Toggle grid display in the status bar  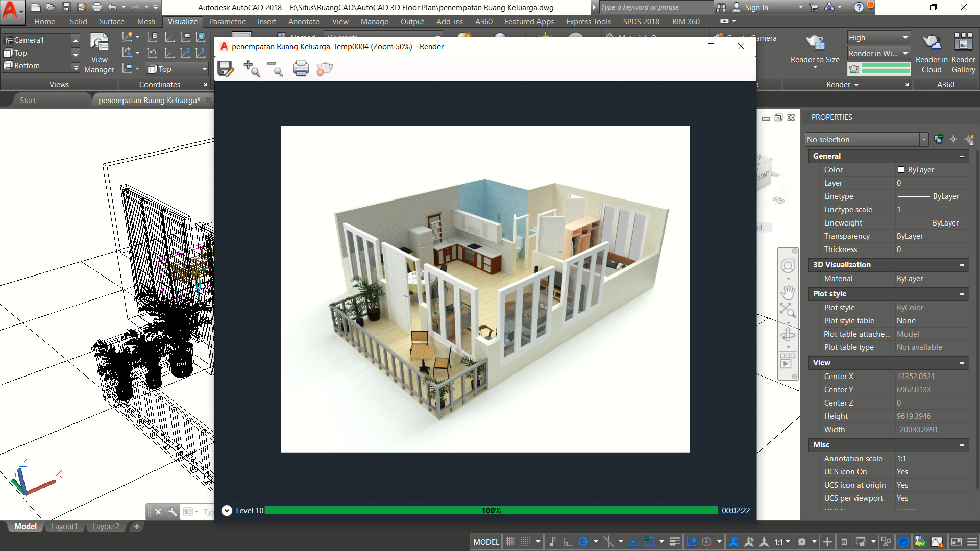coord(510,542)
